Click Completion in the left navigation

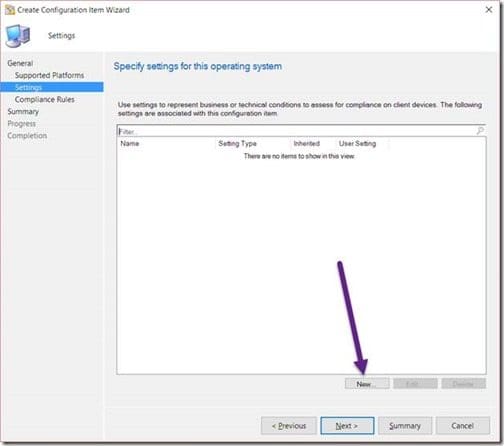[27, 136]
